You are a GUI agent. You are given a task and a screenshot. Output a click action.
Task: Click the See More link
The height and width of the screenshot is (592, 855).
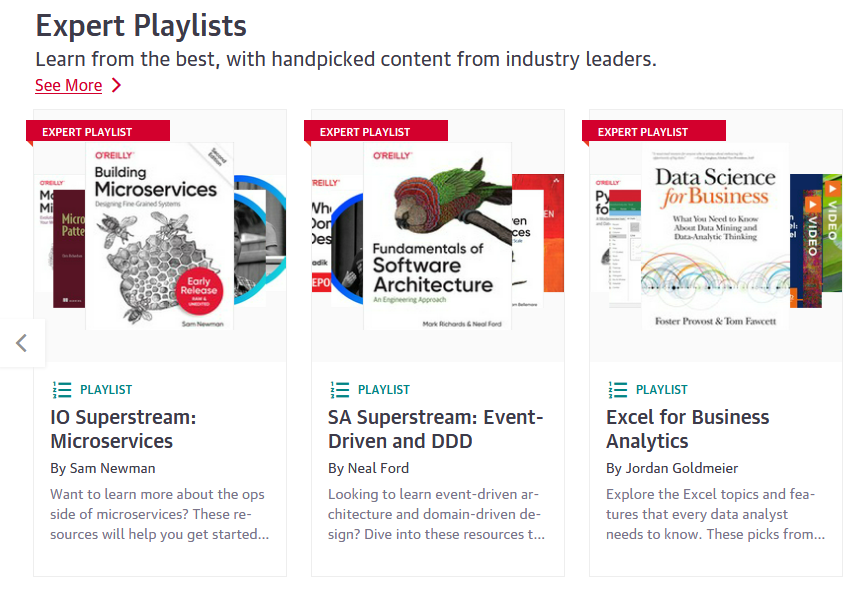(x=68, y=86)
